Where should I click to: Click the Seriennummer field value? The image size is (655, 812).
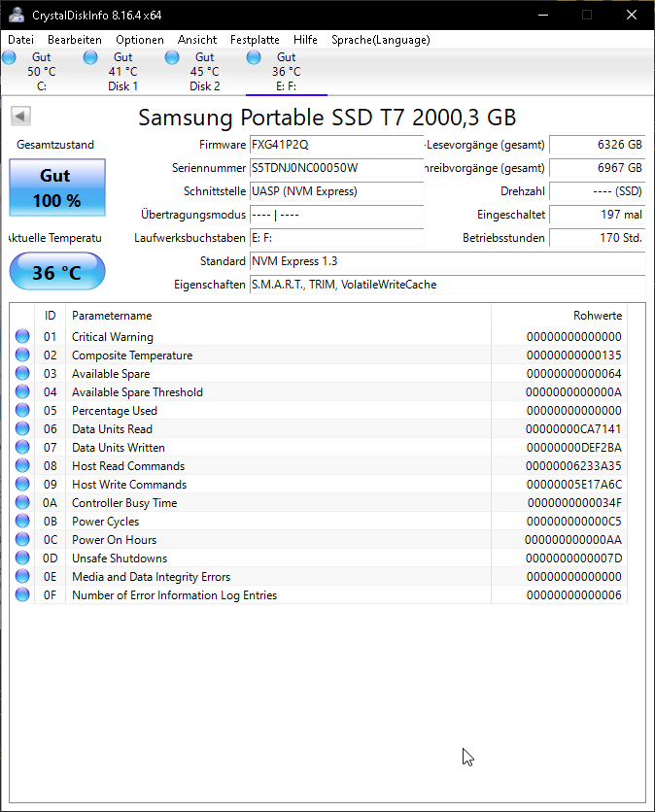337,168
